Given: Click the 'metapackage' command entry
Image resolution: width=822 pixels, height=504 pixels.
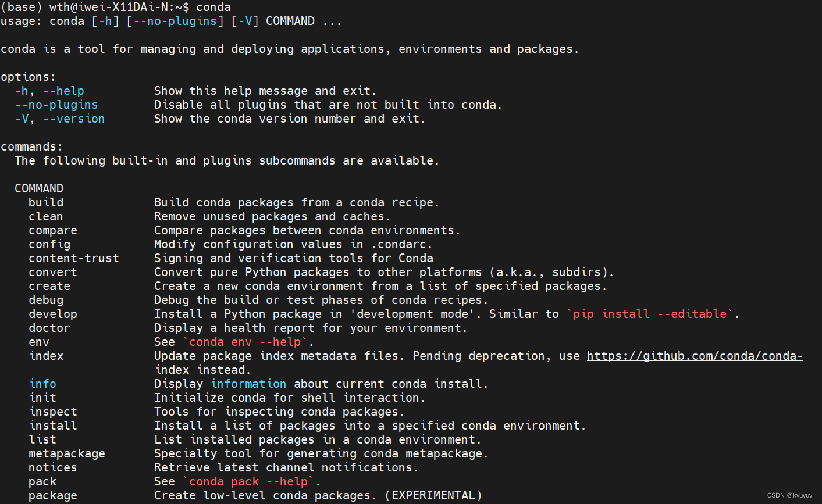Looking at the screenshot, I should 67,454.
